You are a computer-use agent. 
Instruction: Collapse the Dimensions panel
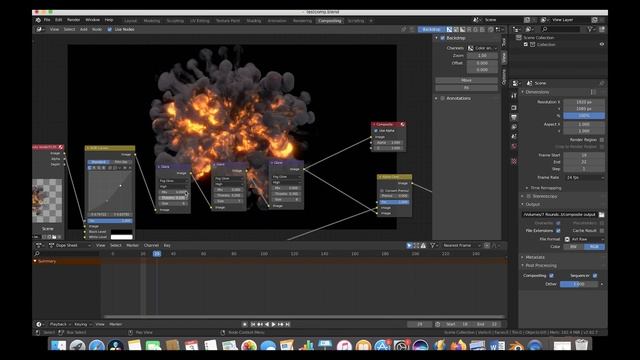pyautogui.click(x=522, y=92)
